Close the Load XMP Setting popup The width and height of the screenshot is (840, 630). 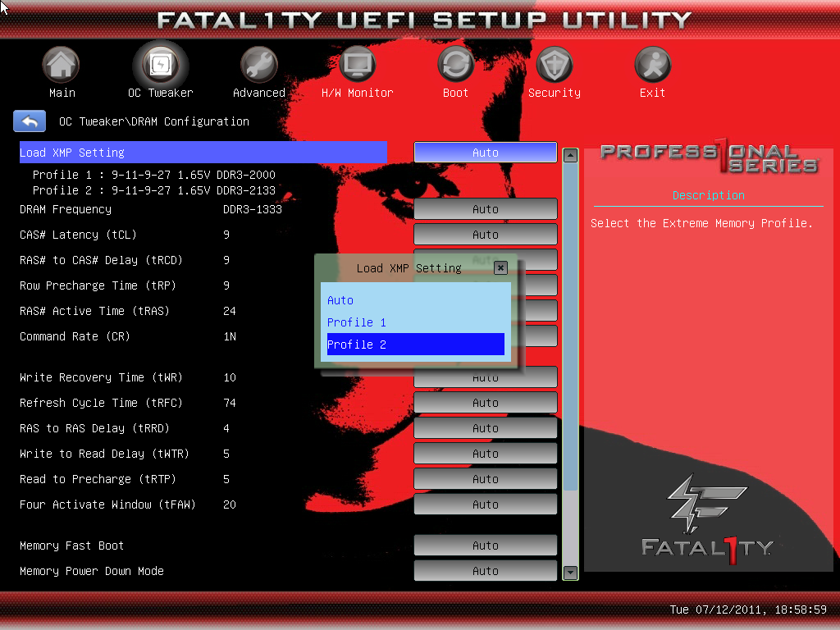500,267
